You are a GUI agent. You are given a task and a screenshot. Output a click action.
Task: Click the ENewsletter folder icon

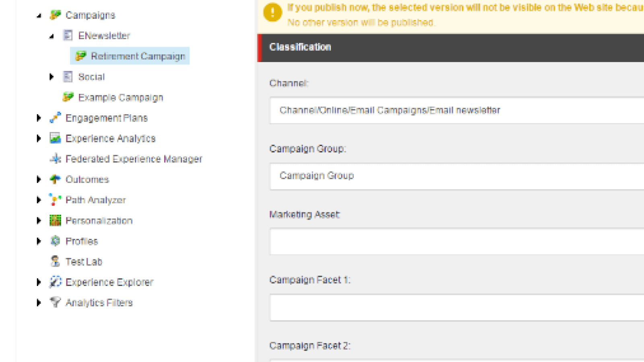(x=67, y=35)
